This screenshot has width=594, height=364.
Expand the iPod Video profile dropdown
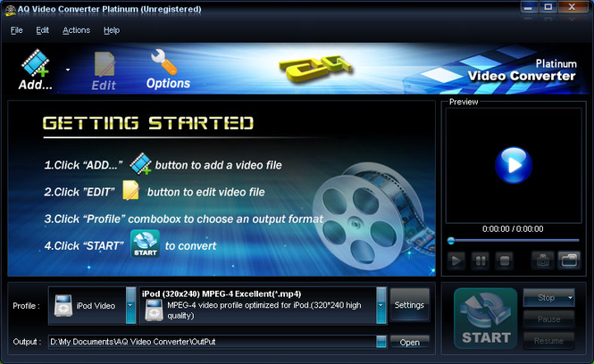pos(130,305)
